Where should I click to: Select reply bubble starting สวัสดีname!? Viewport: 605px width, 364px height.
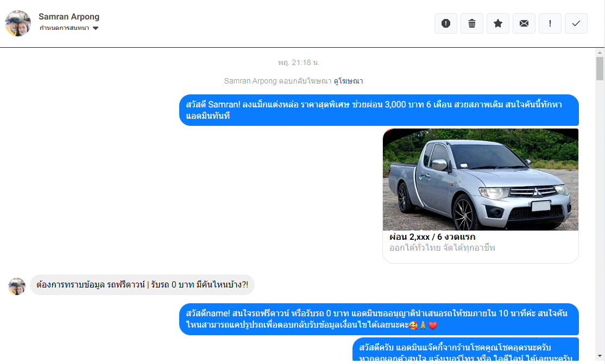pos(379,320)
